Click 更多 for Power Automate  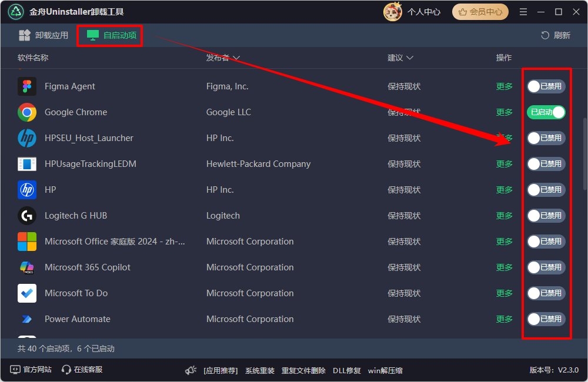click(x=504, y=319)
